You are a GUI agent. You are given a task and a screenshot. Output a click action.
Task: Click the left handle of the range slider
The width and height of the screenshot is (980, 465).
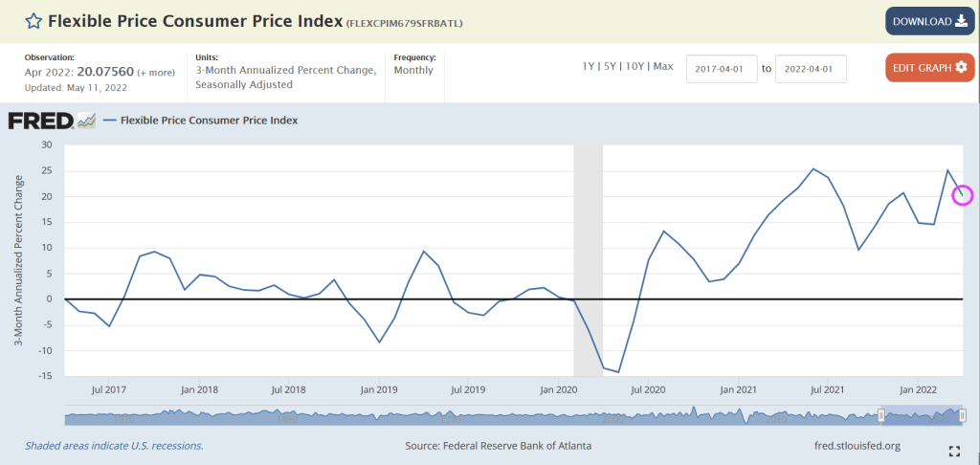881,415
